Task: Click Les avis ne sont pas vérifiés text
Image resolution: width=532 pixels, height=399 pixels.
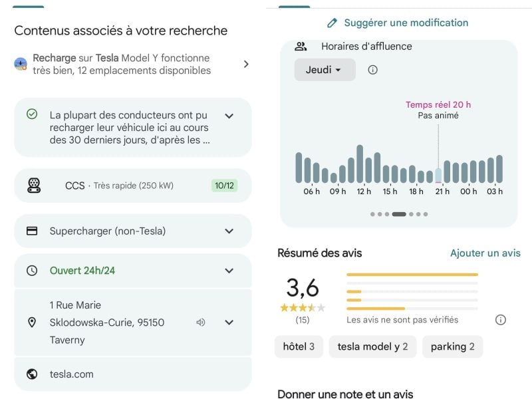Action: point(402,320)
